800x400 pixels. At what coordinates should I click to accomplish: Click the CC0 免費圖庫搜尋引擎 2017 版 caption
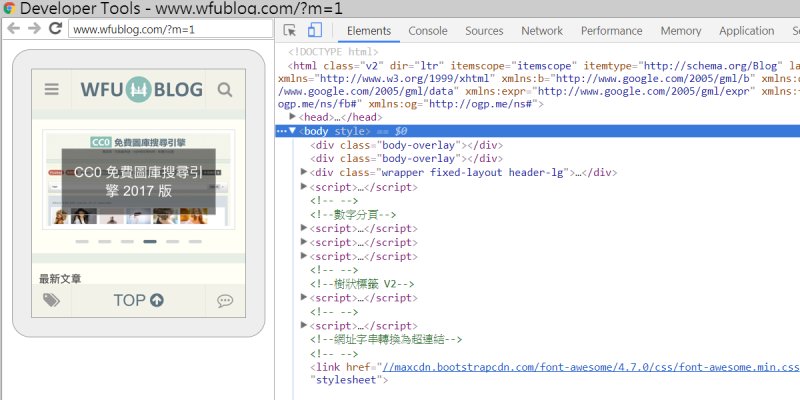click(x=138, y=182)
